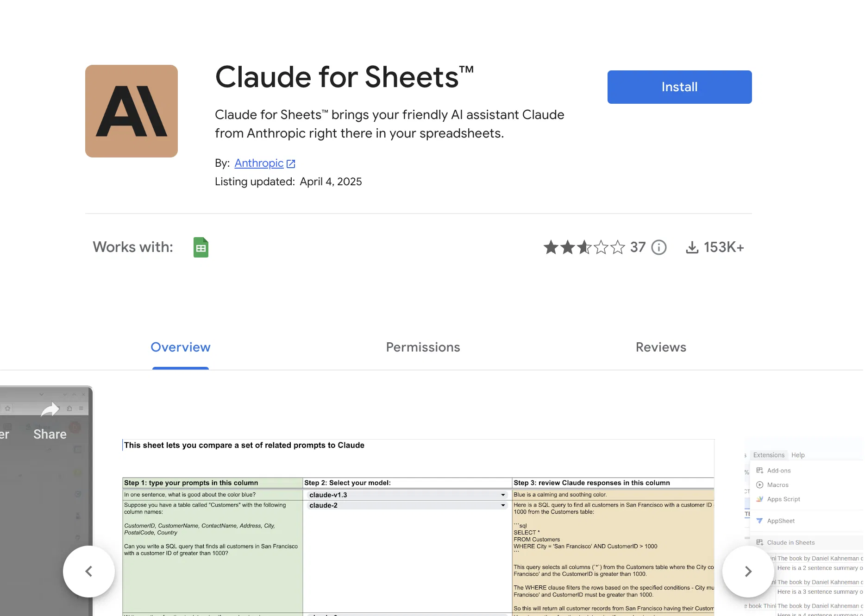Open the claude-2 model dropdown

pyautogui.click(x=502, y=505)
